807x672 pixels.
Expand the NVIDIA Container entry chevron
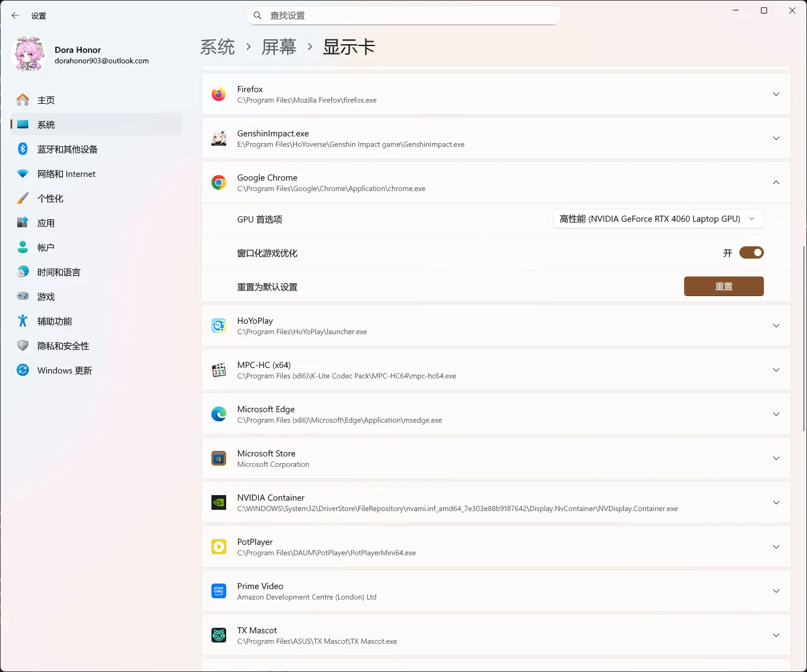pos(776,502)
